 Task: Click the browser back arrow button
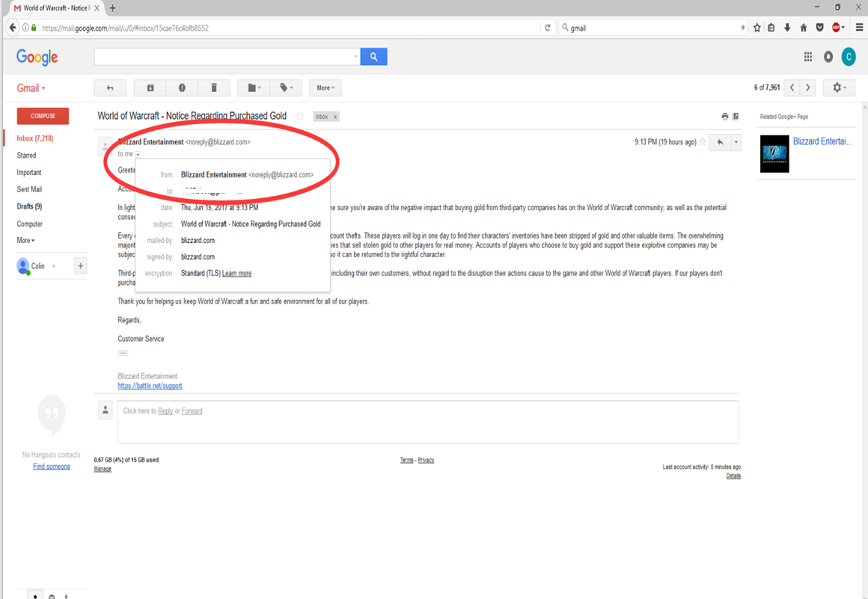13,28
